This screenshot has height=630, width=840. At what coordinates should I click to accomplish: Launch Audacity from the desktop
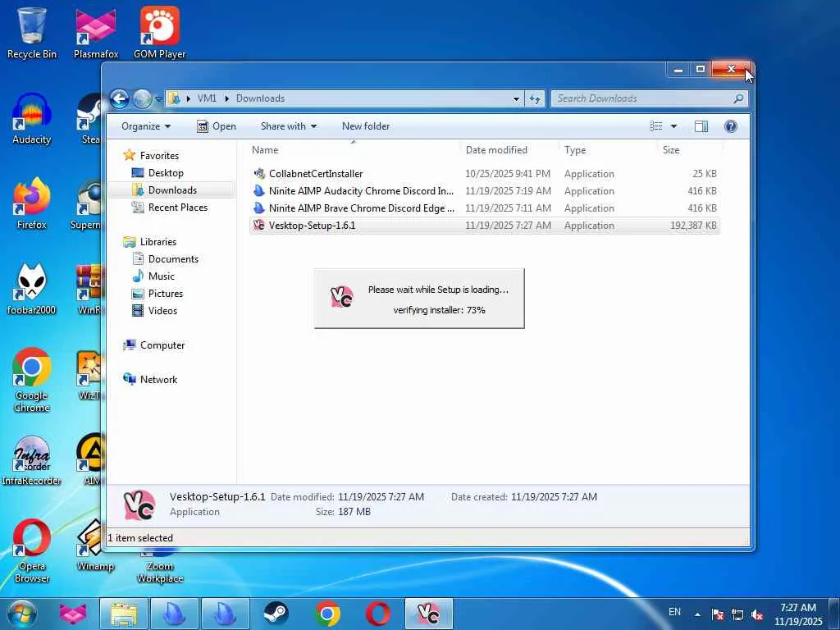pos(32,119)
